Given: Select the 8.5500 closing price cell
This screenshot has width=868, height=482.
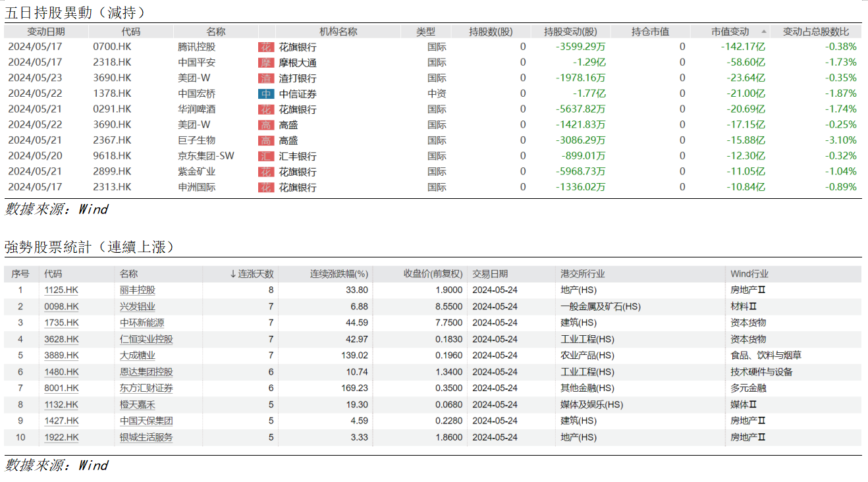Looking at the screenshot, I should (x=448, y=306).
